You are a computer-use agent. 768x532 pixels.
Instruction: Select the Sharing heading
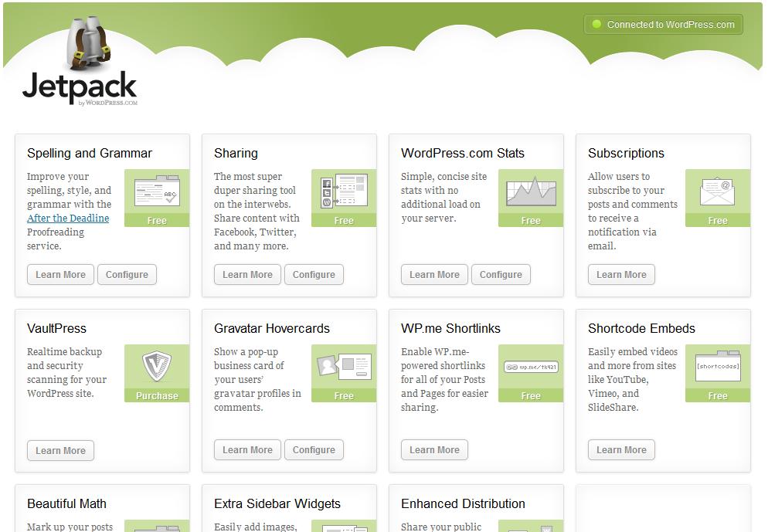click(x=236, y=153)
